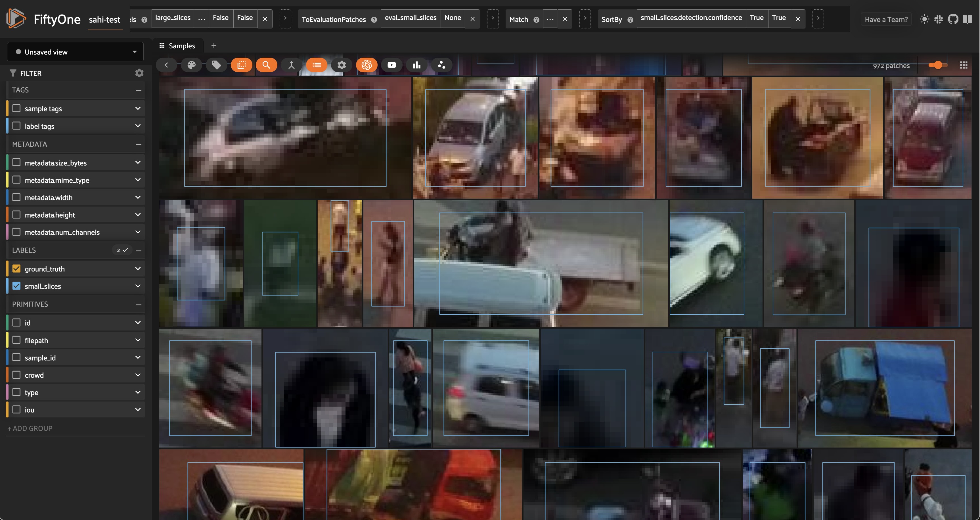Uncheck the ground_truth label checkbox
The width and height of the screenshot is (980, 520).
(16, 269)
